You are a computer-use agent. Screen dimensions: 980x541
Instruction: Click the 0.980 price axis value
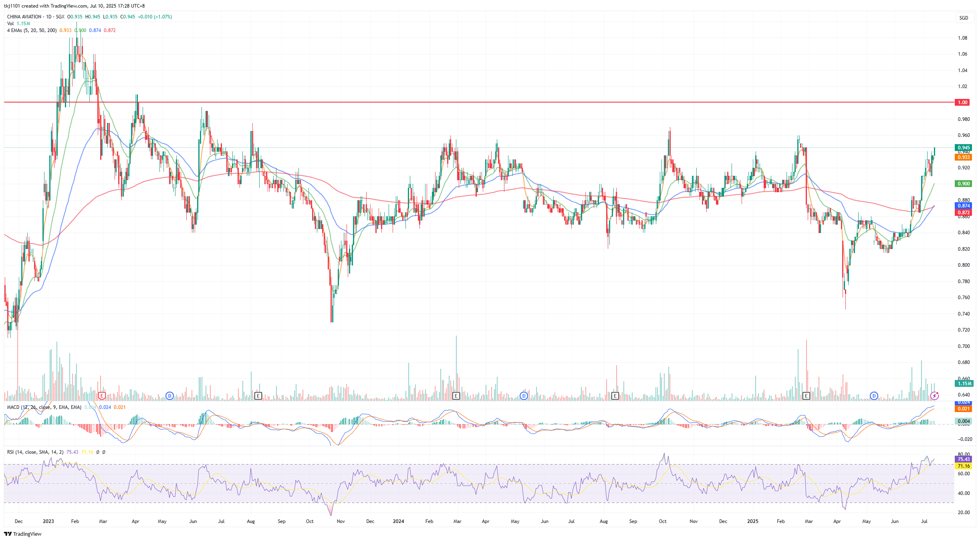964,119
